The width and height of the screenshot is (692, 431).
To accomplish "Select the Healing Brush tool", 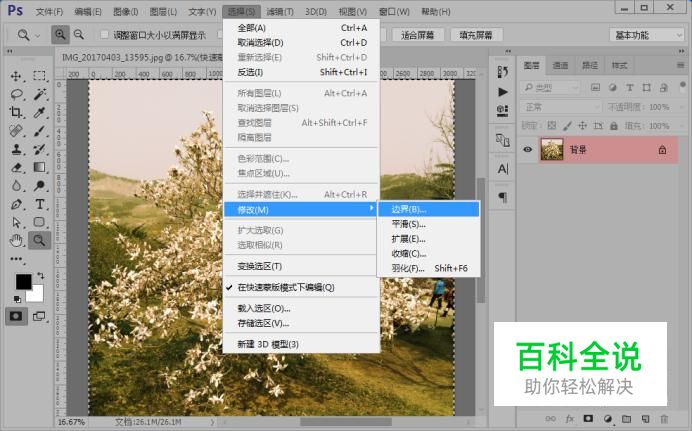I will [16, 131].
